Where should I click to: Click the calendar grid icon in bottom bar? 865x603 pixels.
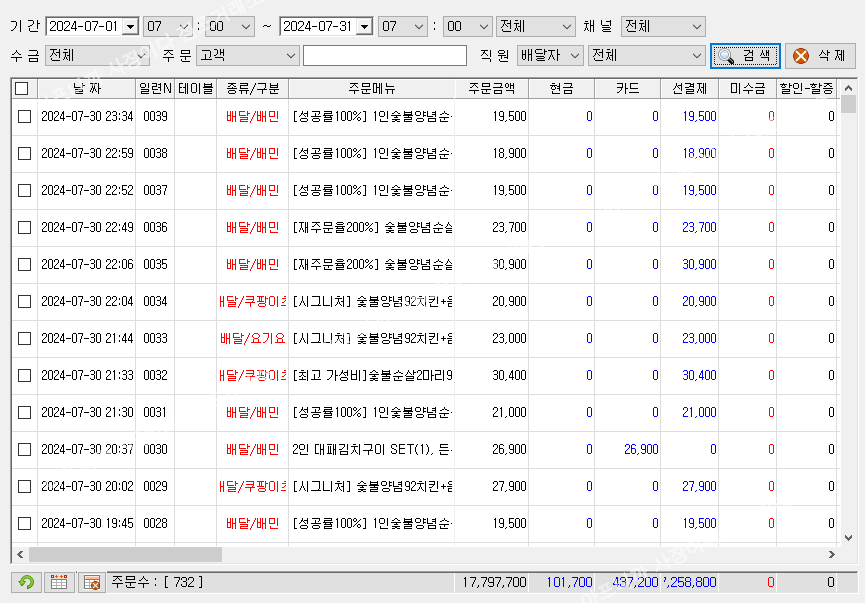coord(59,582)
